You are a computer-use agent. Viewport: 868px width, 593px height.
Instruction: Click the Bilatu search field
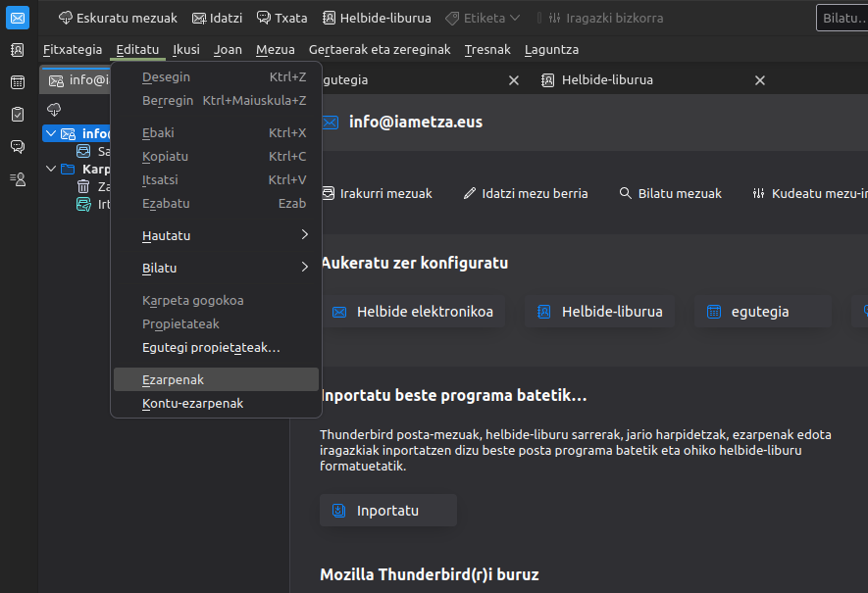pos(842,18)
